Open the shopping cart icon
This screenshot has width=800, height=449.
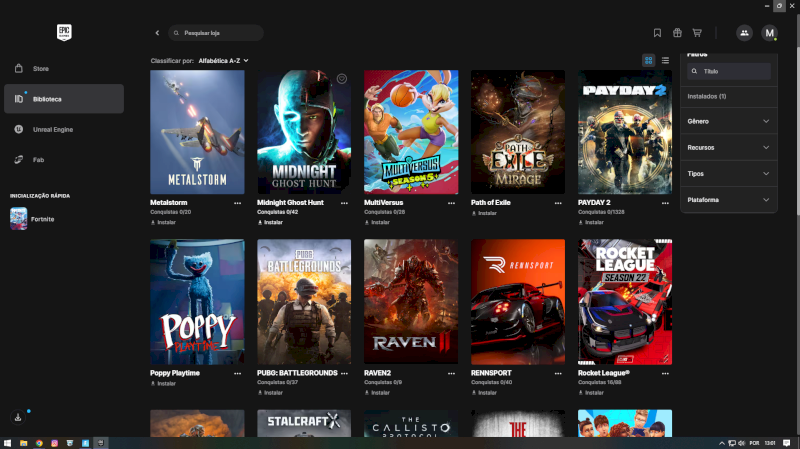[x=697, y=33]
